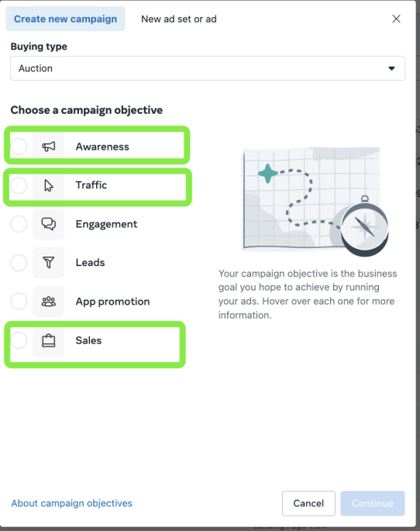Click the Sales shopping bag icon
The image size is (420, 531).
48,340
